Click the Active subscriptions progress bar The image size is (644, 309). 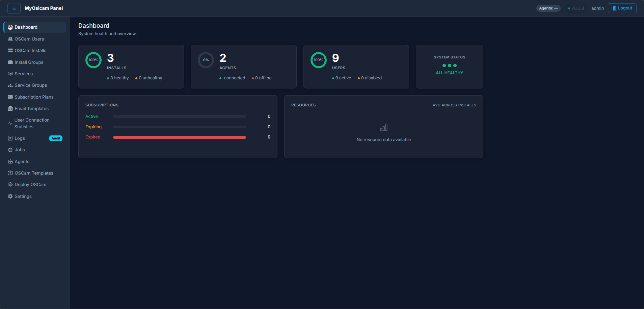point(180,117)
